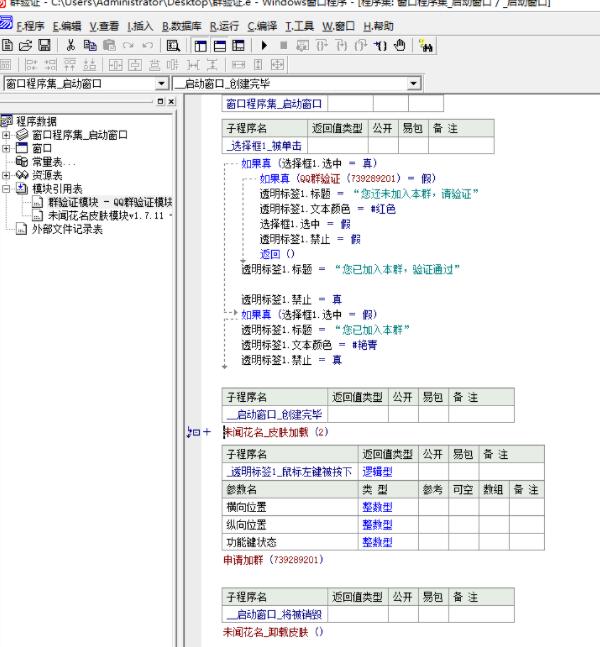Run the program with the play icon
The width and height of the screenshot is (600, 647).
pos(264,45)
